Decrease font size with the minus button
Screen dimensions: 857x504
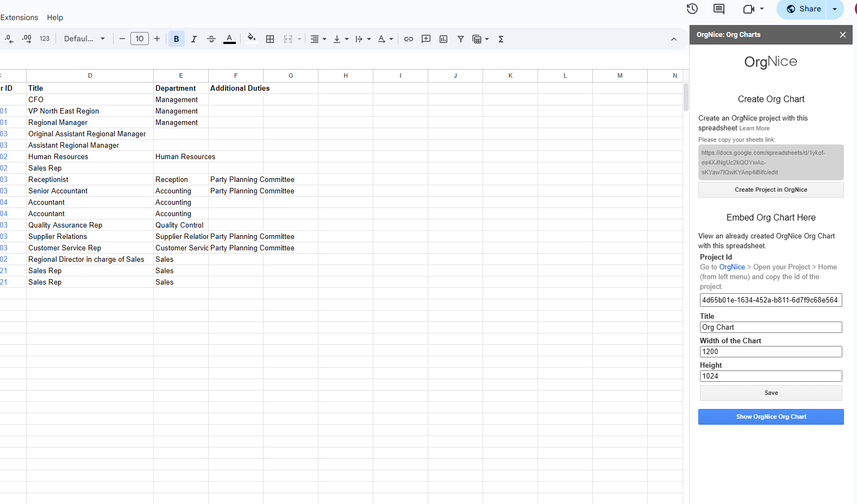[x=122, y=39]
